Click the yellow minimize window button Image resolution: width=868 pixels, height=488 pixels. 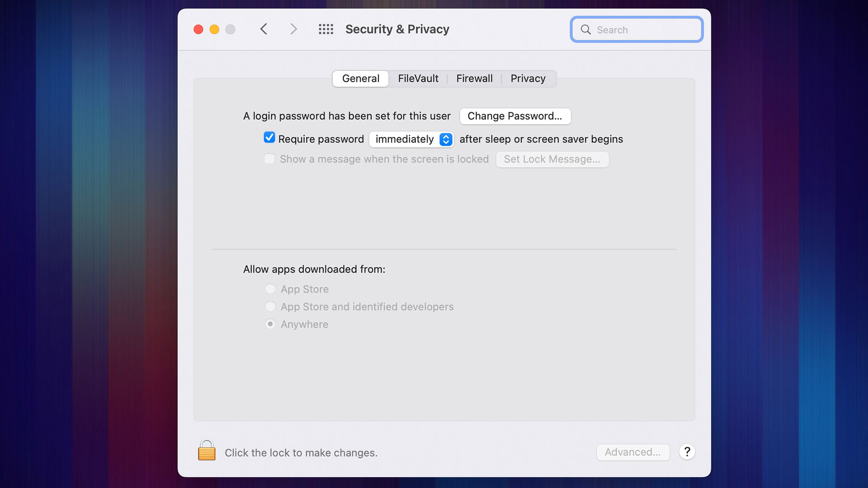pos(214,29)
